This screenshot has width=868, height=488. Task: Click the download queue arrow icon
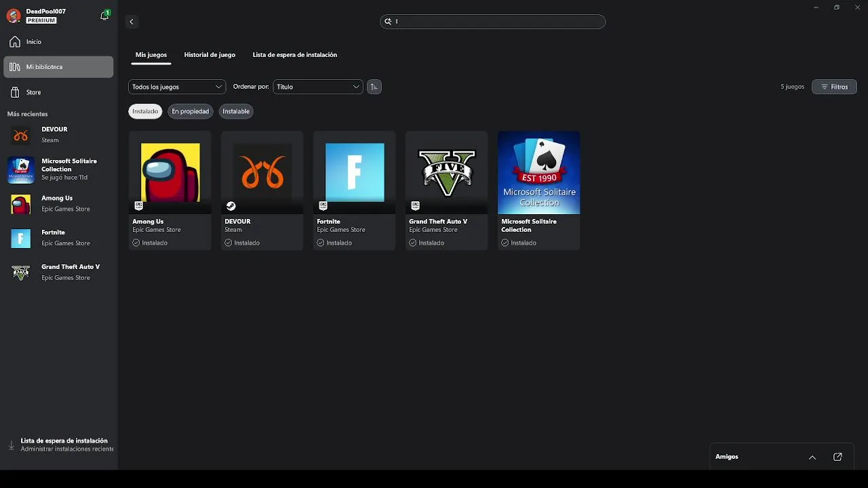tap(12, 446)
